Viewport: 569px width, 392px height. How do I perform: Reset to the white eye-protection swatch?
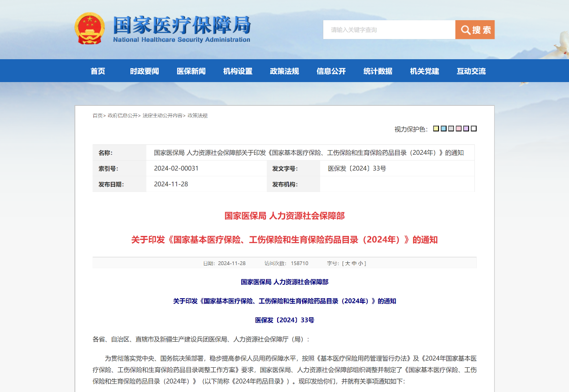[474, 129]
